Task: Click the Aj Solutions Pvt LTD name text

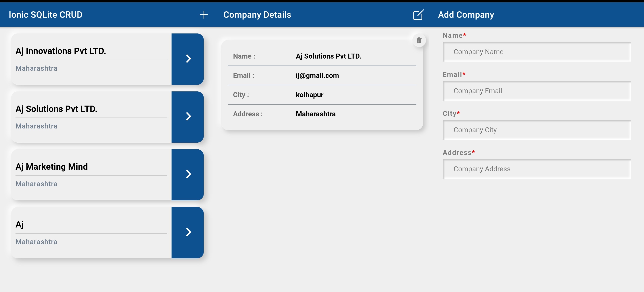Action: coord(328,56)
